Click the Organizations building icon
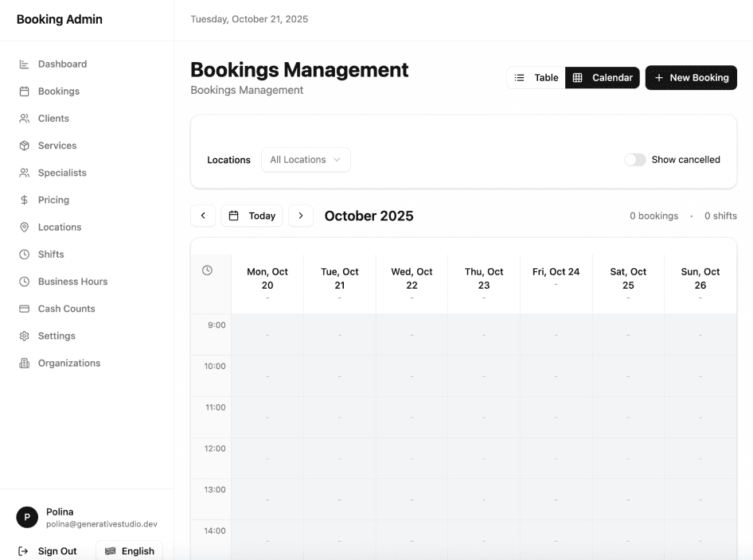 [x=24, y=364]
